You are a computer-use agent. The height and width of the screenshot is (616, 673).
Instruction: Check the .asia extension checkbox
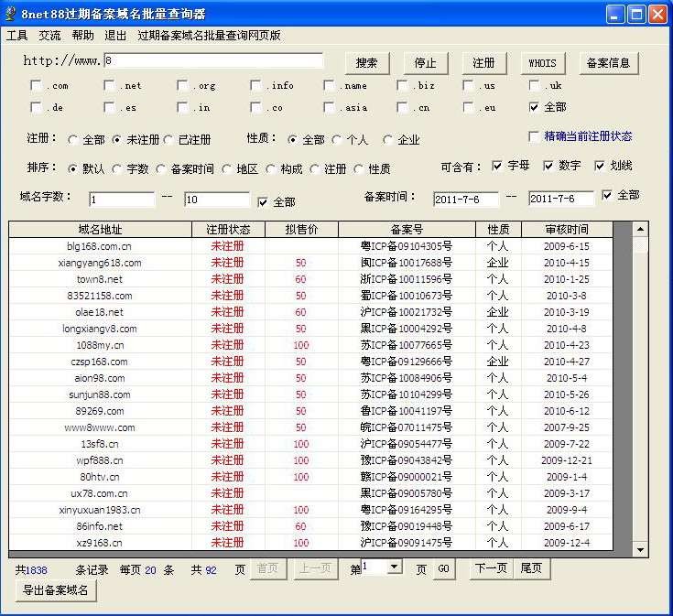pos(330,107)
